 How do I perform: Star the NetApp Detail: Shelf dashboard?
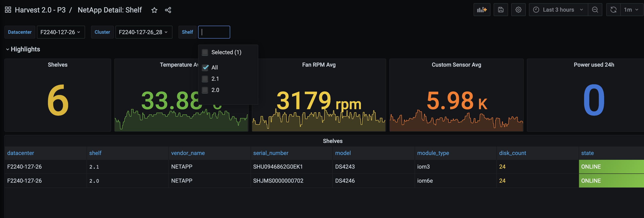(154, 10)
